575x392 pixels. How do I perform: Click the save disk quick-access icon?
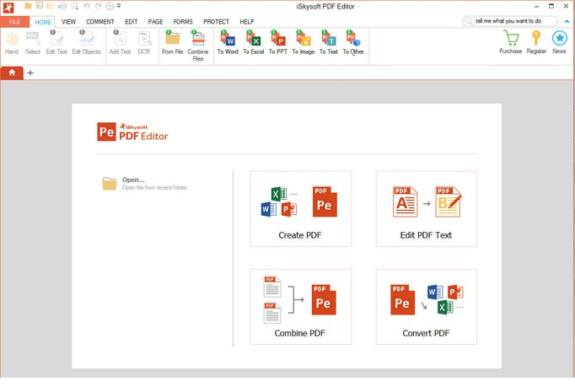pyautogui.click(x=40, y=6)
